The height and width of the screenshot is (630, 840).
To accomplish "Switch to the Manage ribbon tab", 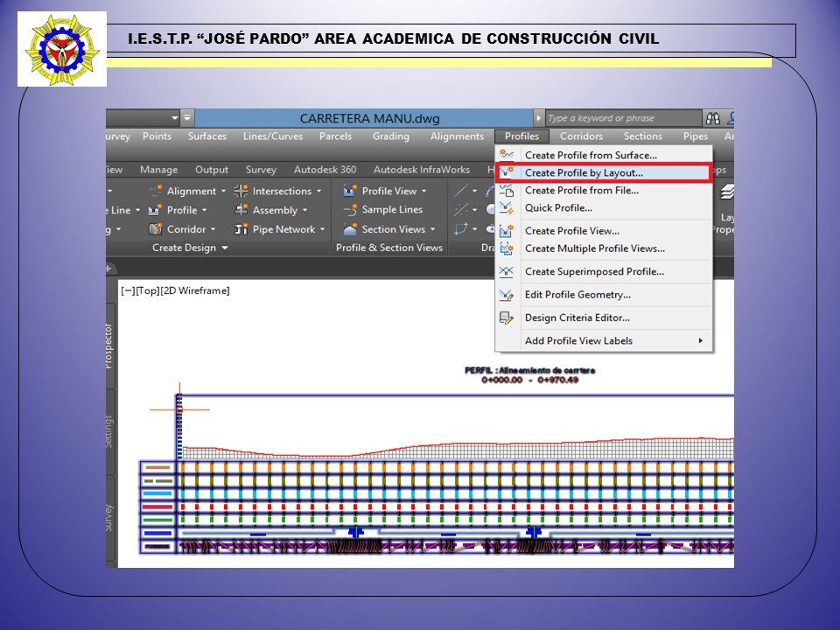I will click(x=158, y=170).
